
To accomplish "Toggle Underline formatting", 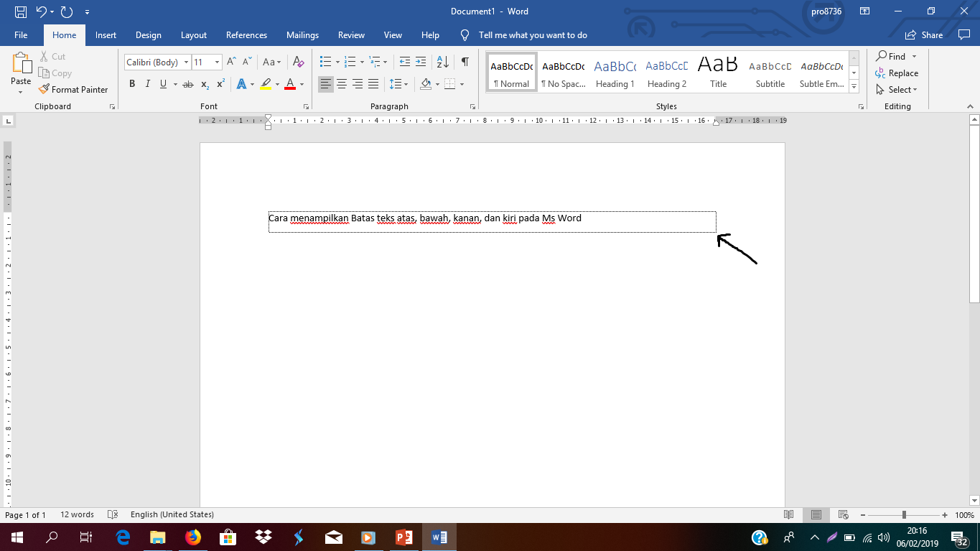I will (x=164, y=84).
